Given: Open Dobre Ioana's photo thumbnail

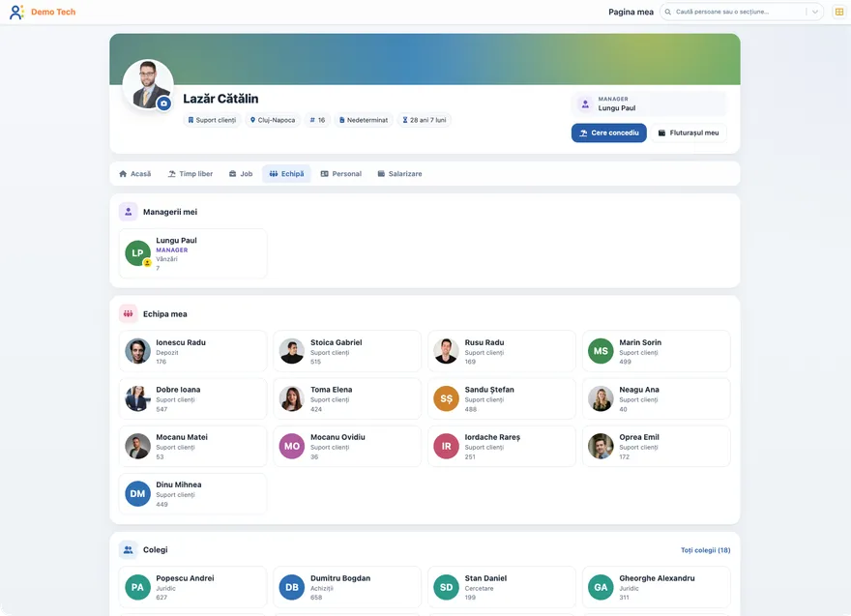Looking at the screenshot, I should (x=138, y=399).
